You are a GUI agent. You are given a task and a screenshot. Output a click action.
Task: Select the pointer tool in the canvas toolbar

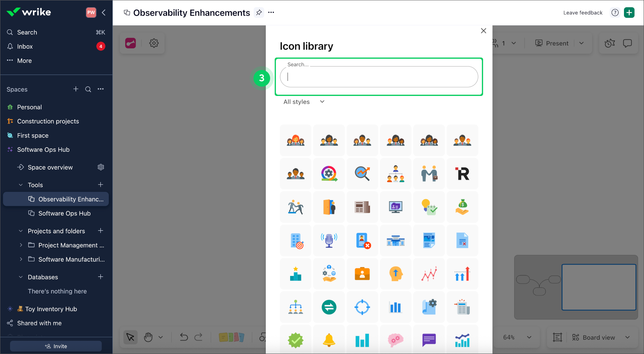click(130, 337)
